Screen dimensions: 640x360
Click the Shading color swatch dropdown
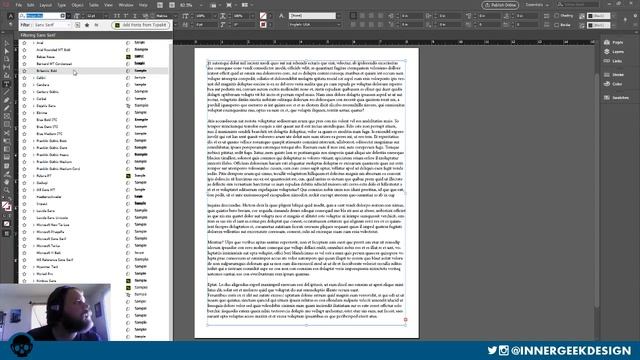[x=598, y=16]
